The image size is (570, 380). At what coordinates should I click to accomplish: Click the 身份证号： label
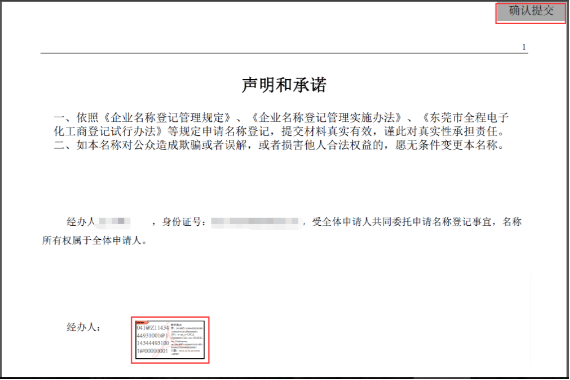tap(185, 221)
